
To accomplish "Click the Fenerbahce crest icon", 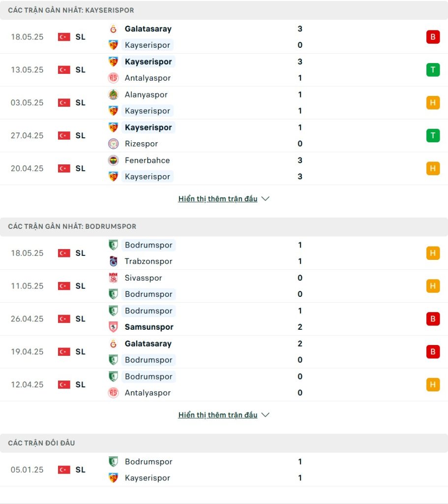I will pos(113,160).
